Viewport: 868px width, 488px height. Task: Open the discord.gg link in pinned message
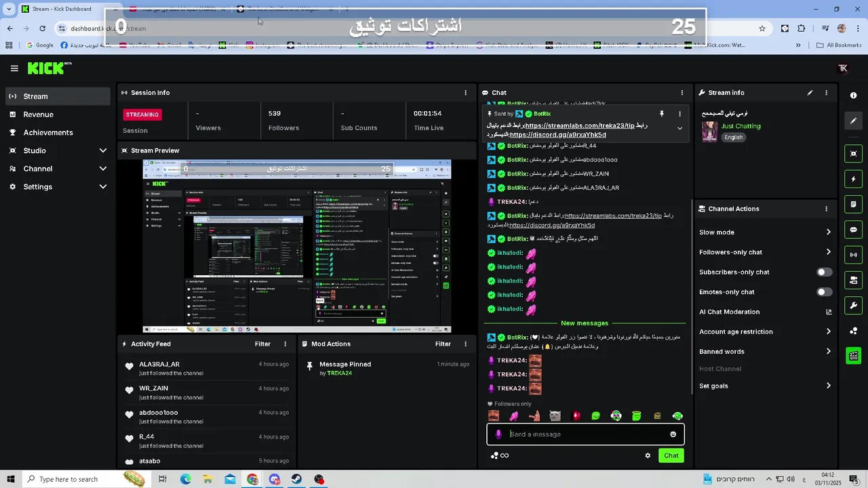click(557, 135)
